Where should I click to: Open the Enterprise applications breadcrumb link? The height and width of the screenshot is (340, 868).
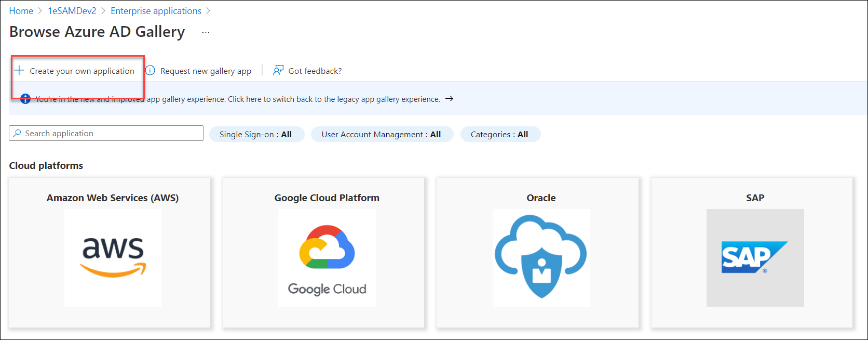[156, 11]
